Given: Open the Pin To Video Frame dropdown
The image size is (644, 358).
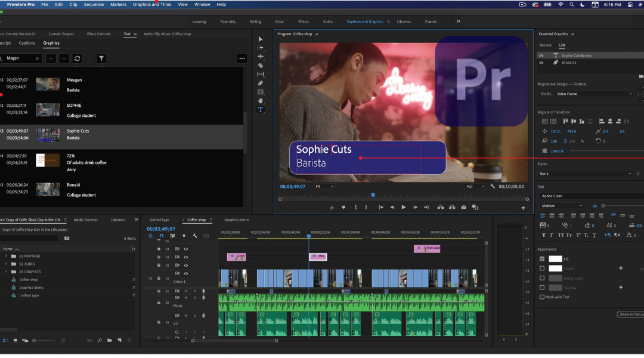Looking at the screenshot, I should [x=594, y=94].
